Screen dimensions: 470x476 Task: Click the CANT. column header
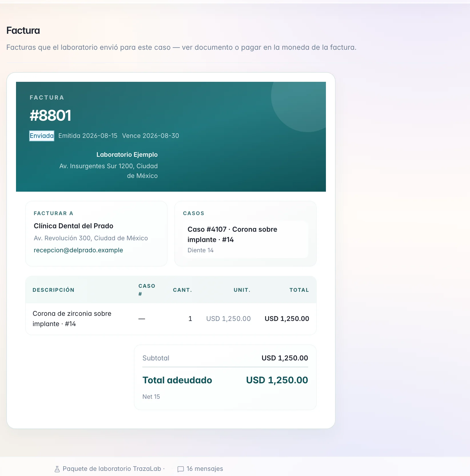(x=182, y=290)
